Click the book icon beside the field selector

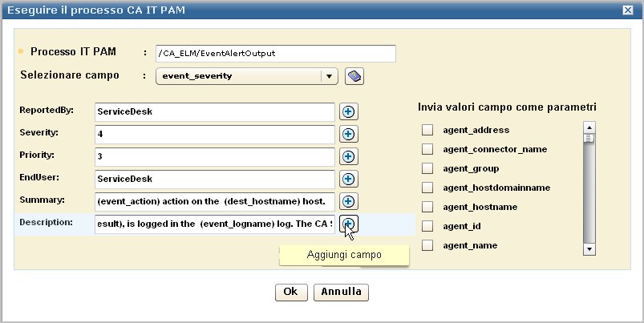coord(354,76)
